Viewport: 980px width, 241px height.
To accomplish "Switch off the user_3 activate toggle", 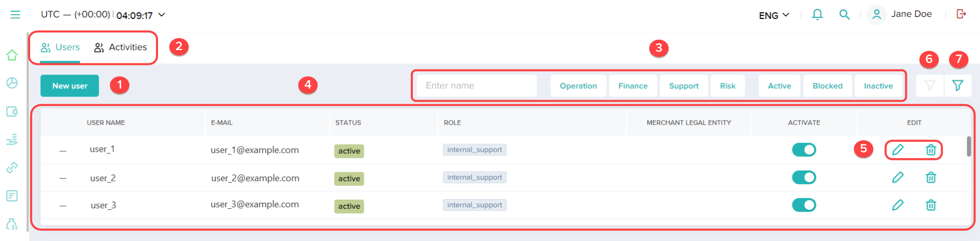I will 804,205.
